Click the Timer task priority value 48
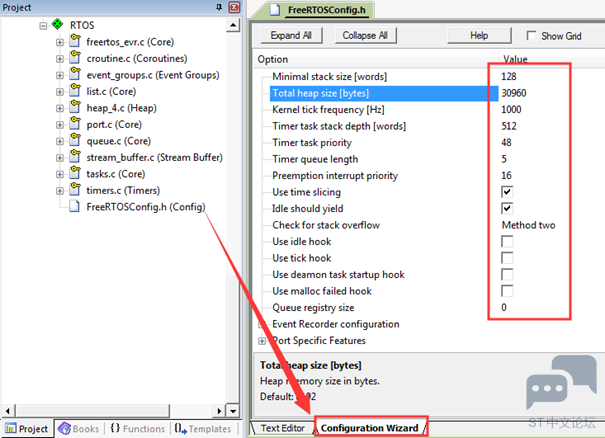This screenshot has width=605, height=438. (506, 143)
